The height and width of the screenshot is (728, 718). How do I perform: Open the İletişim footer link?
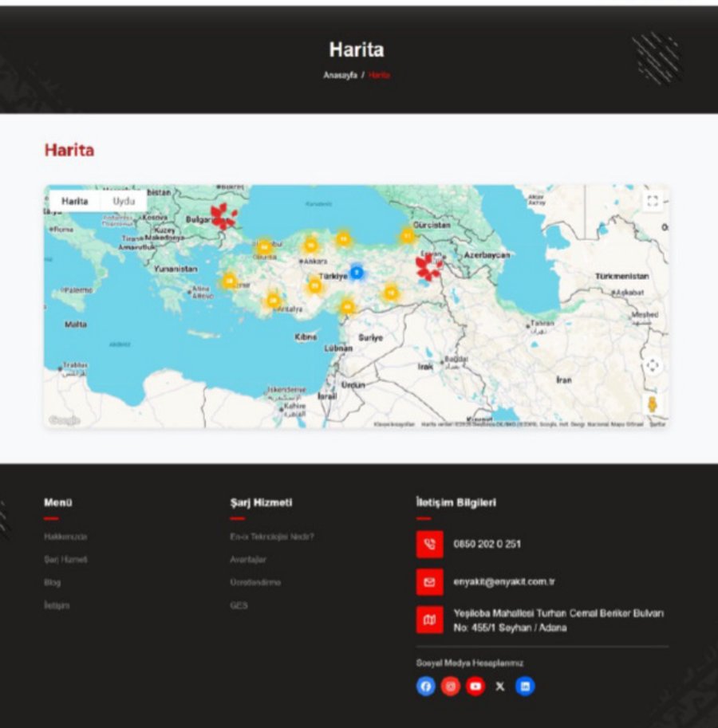(57, 605)
